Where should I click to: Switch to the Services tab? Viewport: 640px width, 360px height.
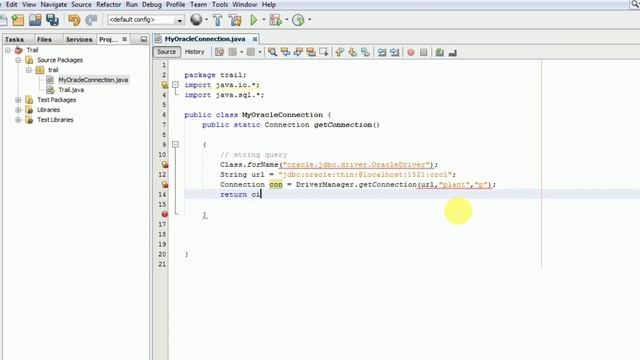[x=79, y=39]
